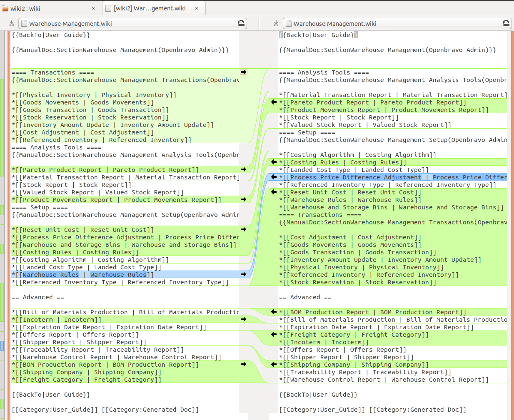The height and width of the screenshot is (420, 514).
Task: Click left arrow beside Freight Category line
Action: 274,335
